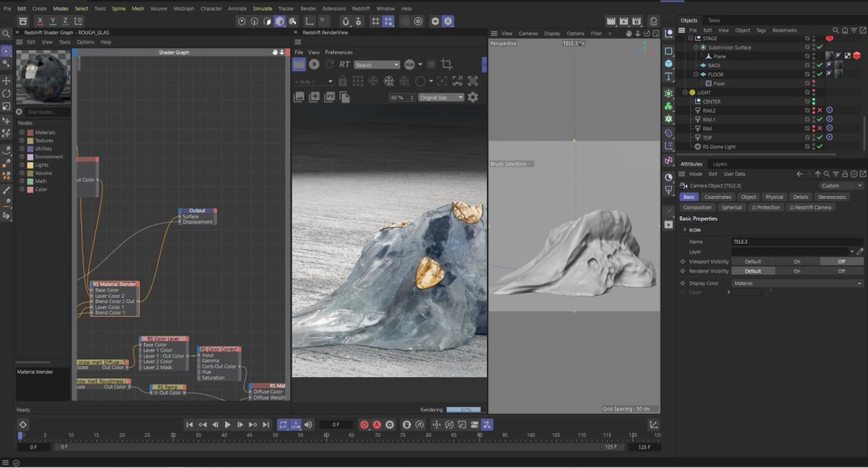Switch to the Layers tab
This screenshot has width=868, height=468.
[x=720, y=164]
